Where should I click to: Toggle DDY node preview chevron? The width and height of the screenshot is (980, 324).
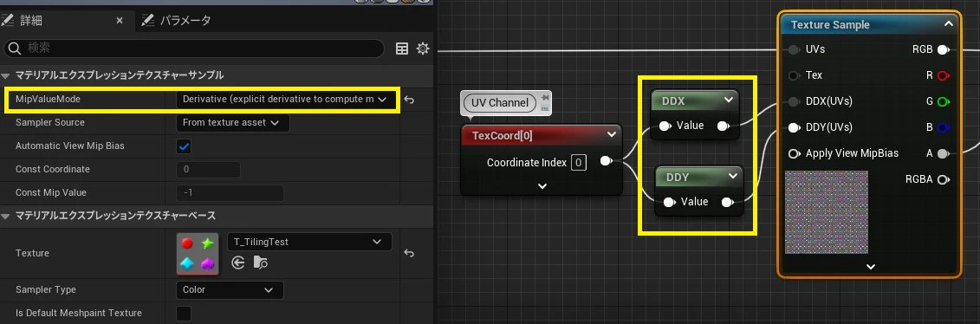[732, 177]
